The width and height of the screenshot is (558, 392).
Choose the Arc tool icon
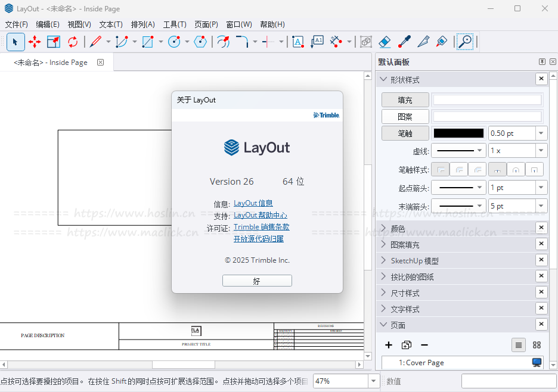122,42
